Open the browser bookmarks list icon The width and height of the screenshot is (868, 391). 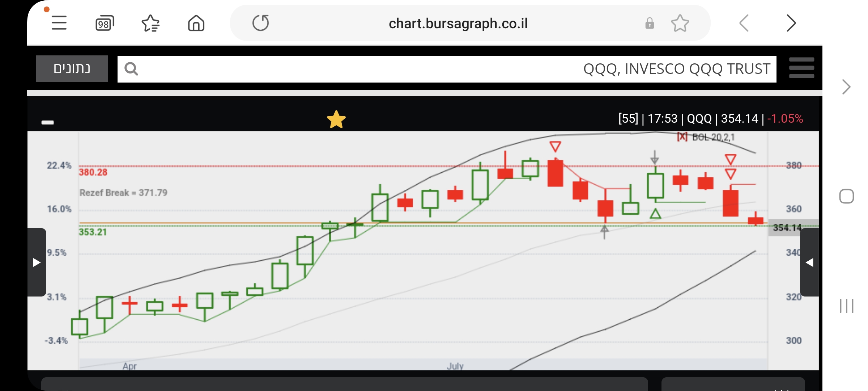click(150, 24)
